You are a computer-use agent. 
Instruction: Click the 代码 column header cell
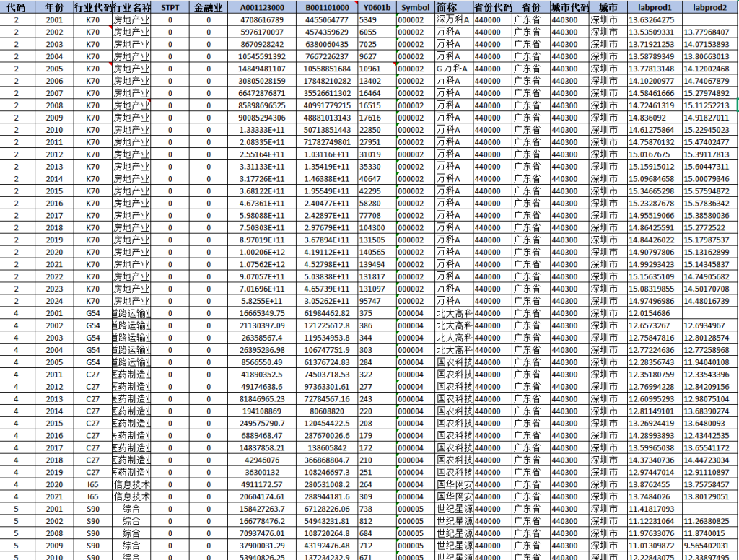point(17,7)
